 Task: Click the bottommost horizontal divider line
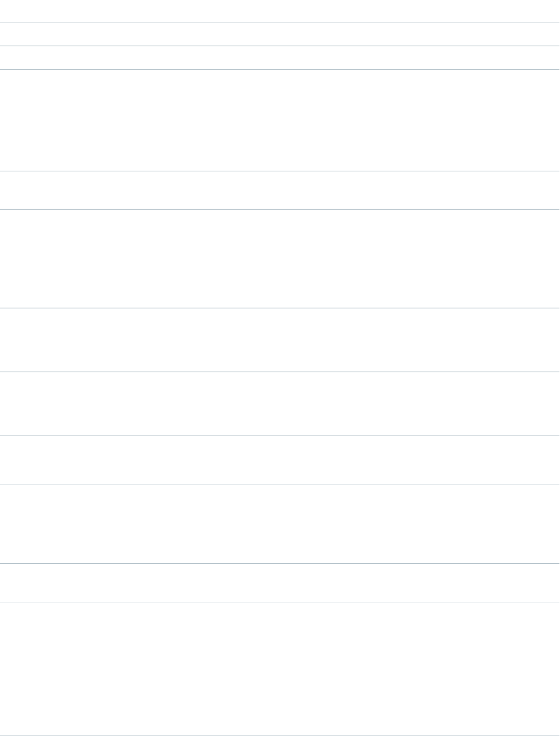tap(280, 735)
